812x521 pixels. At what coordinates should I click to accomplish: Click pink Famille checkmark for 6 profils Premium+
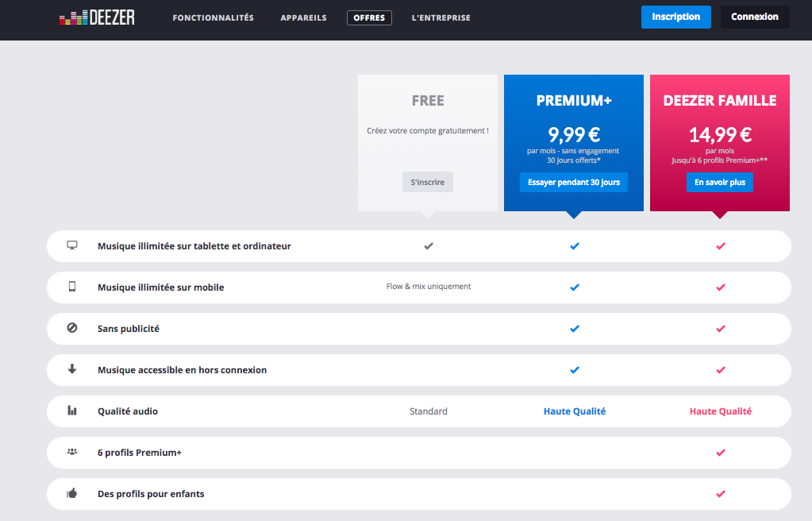(720, 453)
